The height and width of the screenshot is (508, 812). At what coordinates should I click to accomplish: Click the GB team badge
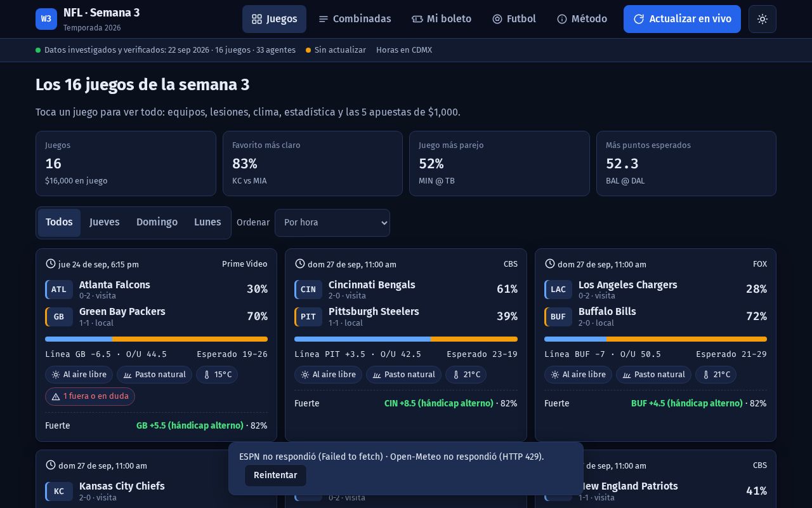click(59, 317)
